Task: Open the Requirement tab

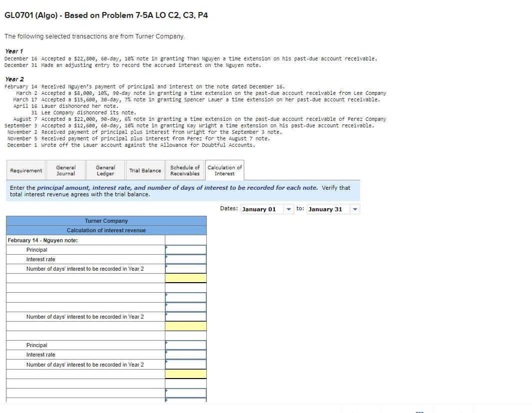Action: click(x=26, y=170)
